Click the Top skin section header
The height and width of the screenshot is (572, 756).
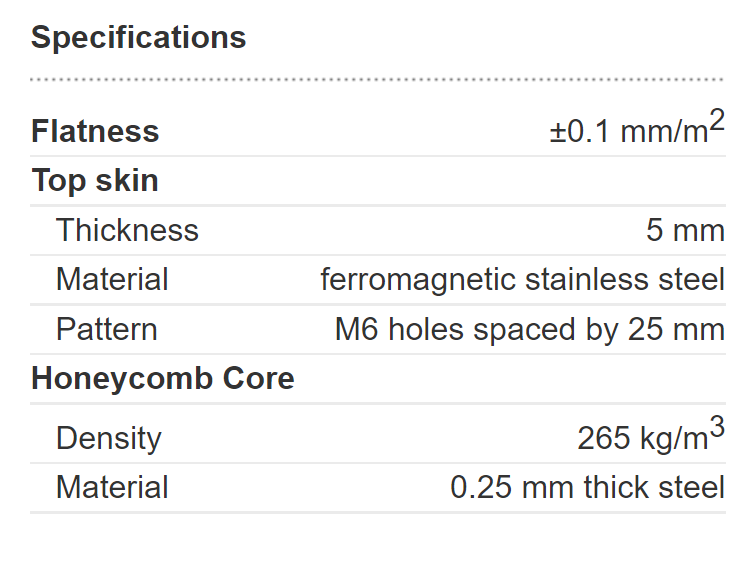coord(95,181)
